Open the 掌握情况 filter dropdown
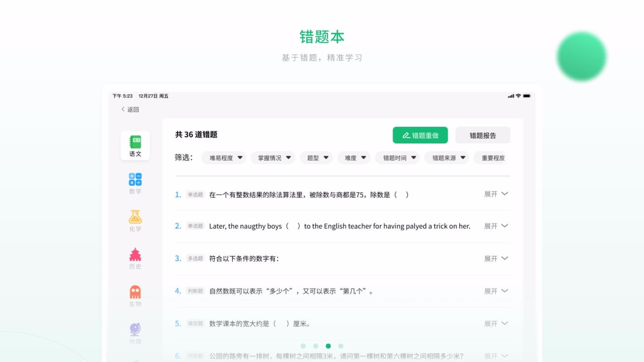This screenshot has height=362, width=644. [273, 157]
